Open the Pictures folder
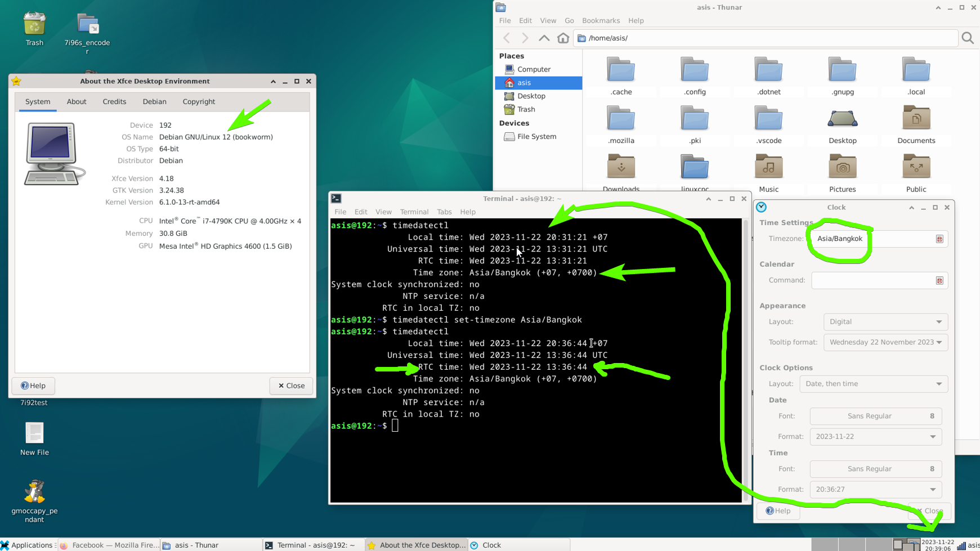The image size is (980, 551). (x=843, y=173)
